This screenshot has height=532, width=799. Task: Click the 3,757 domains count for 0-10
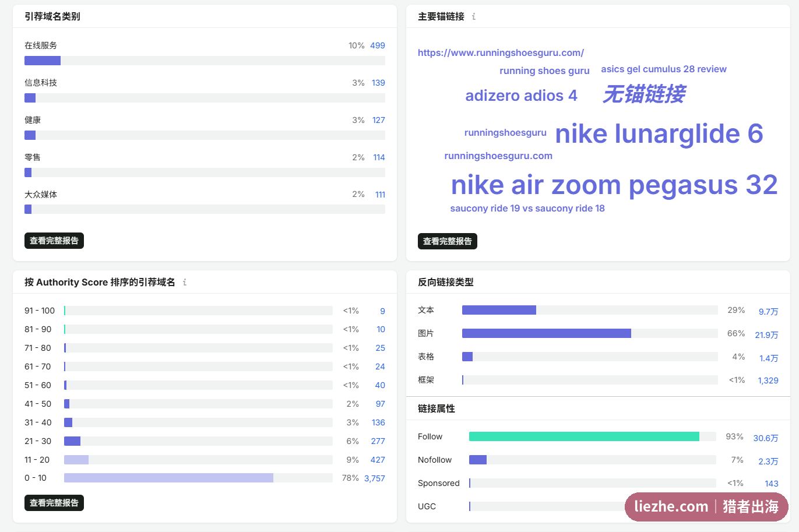coord(375,478)
